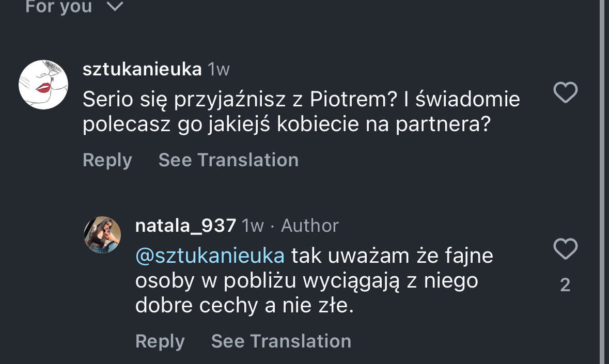View the likes count of 2
The width and height of the screenshot is (609, 364).
pos(565,285)
